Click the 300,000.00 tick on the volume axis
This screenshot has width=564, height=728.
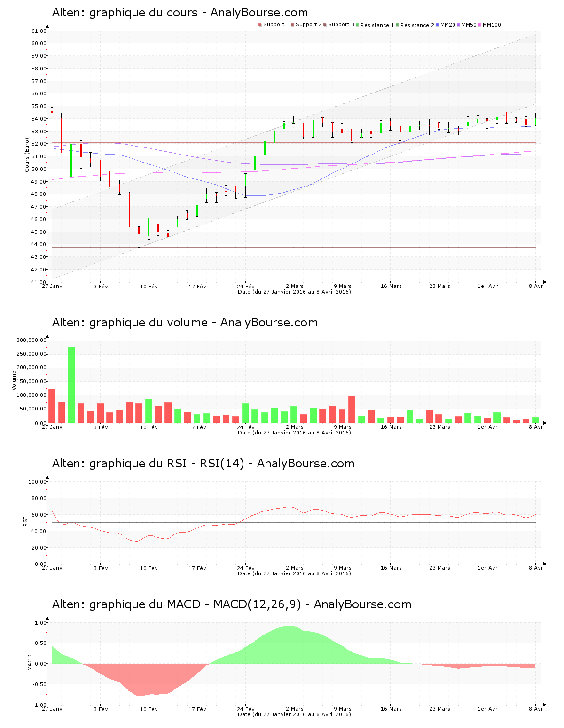point(31,340)
